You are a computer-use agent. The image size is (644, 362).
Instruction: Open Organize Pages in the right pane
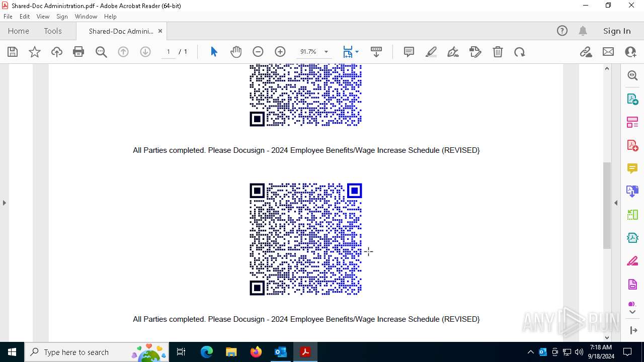click(x=632, y=122)
